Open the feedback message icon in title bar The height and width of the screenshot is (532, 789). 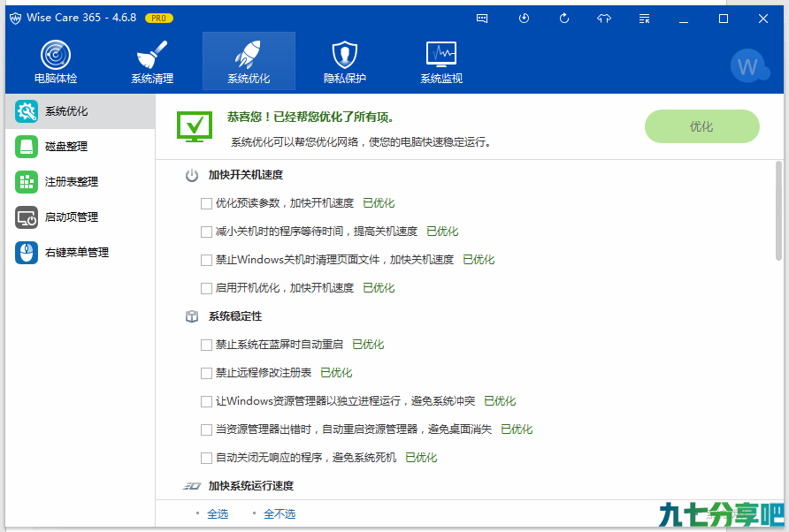[482, 19]
